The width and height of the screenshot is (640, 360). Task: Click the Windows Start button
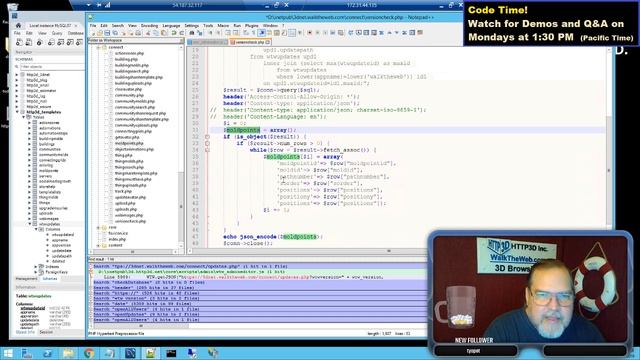click(x=8, y=353)
